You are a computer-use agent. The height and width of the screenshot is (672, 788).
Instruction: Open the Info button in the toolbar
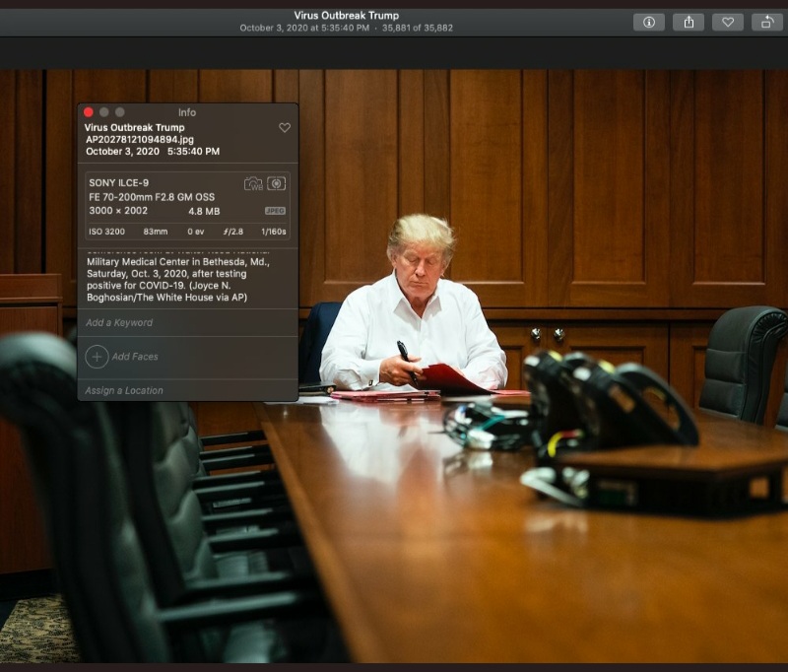click(x=649, y=22)
